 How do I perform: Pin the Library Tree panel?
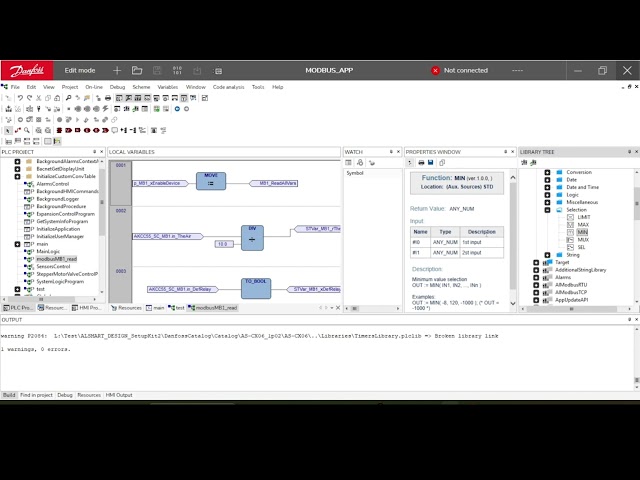(x=629, y=152)
